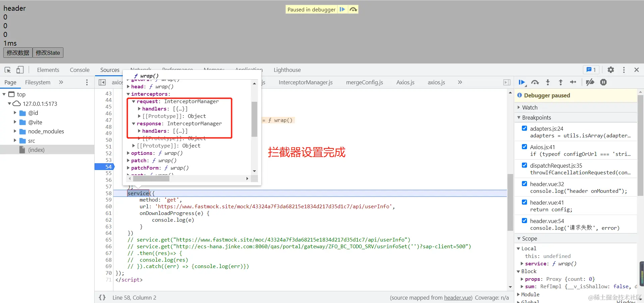Click the code editor vertical scrollbar

point(510,202)
